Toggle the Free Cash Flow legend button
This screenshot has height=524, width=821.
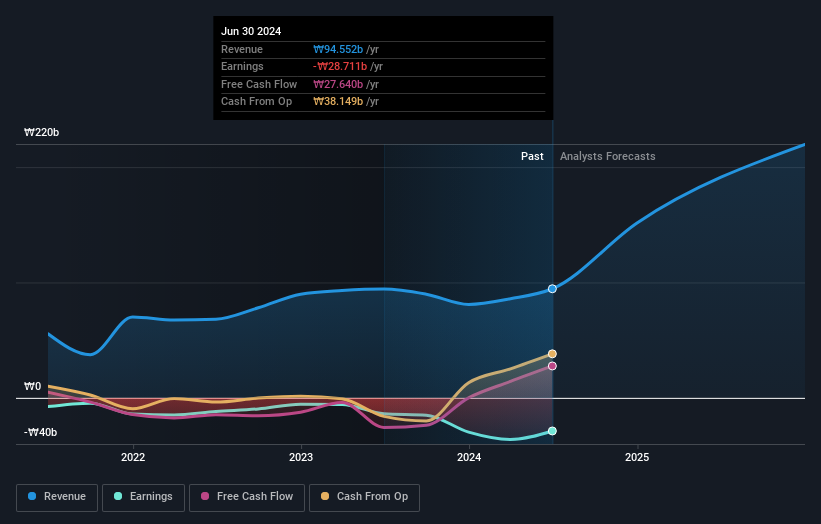click(x=247, y=497)
